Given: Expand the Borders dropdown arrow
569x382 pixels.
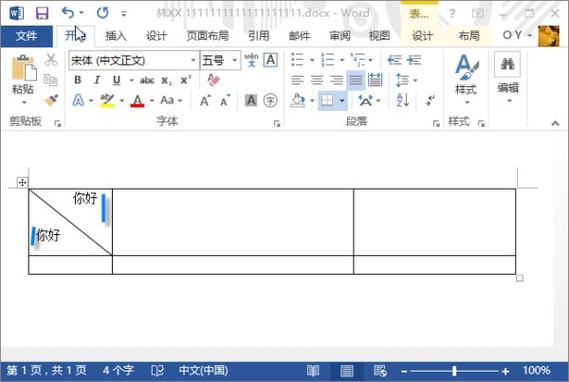Looking at the screenshot, I should (x=342, y=100).
